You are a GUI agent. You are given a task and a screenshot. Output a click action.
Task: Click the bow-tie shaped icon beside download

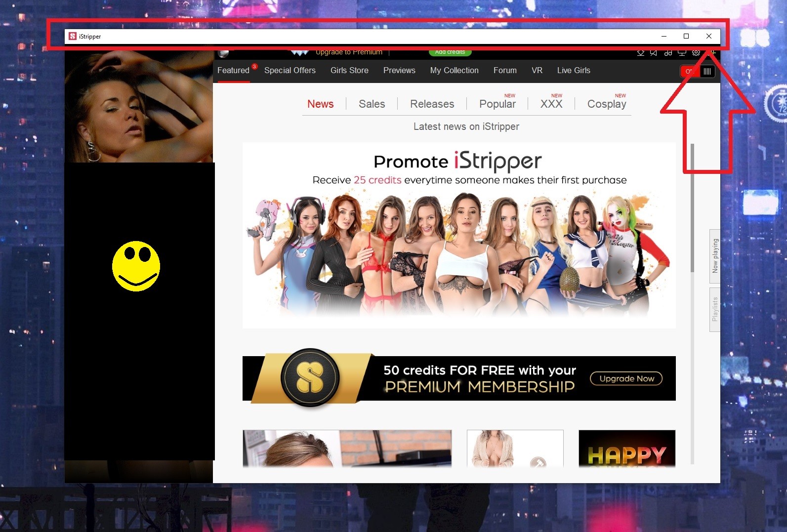coord(654,52)
